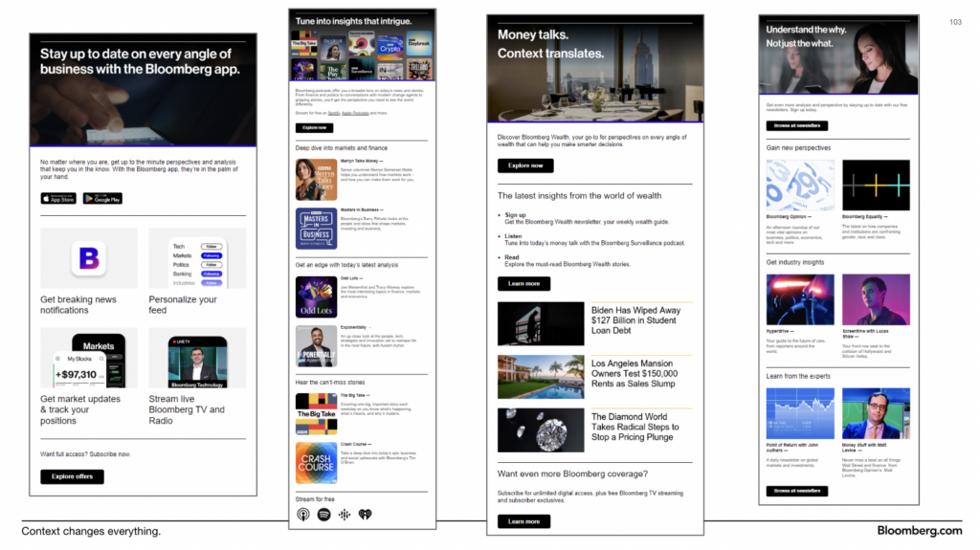Image resolution: width=980 pixels, height=550 pixels.
Task: Click the iHeartRadio streaming icon
Action: click(x=365, y=515)
